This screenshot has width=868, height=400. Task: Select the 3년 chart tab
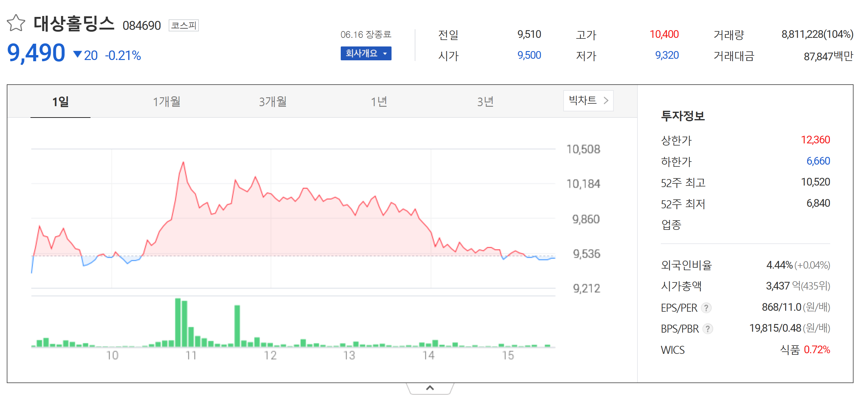click(485, 101)
